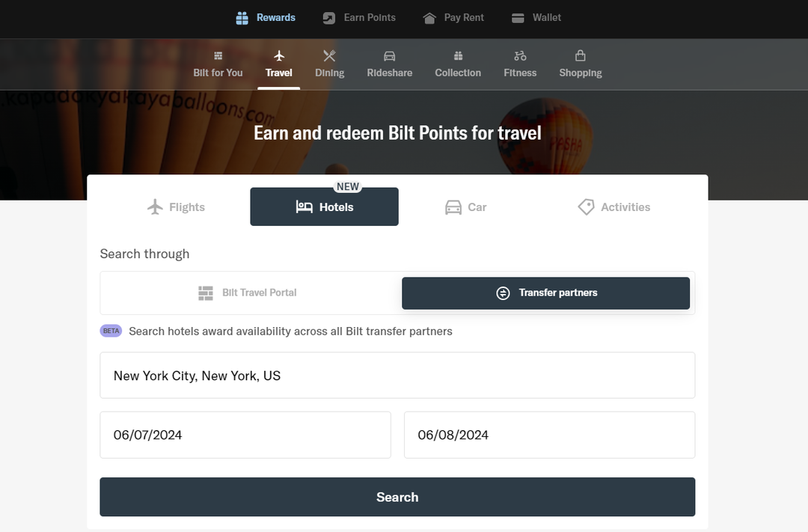808x532 pixels.
Task: Select the Fitness icon
Action: (520, 55)
